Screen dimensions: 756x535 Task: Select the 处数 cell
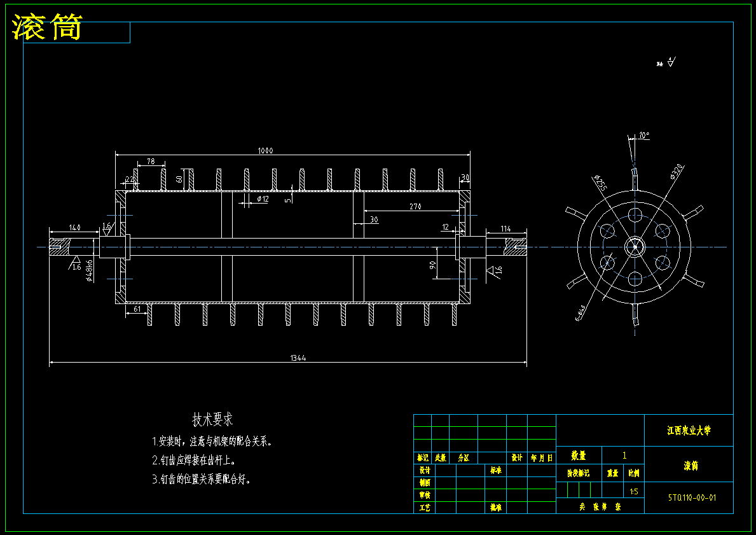440,458
